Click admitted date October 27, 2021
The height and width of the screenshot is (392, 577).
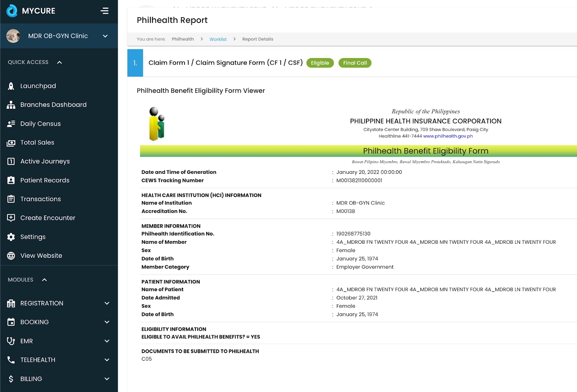(x=357, y=298)
